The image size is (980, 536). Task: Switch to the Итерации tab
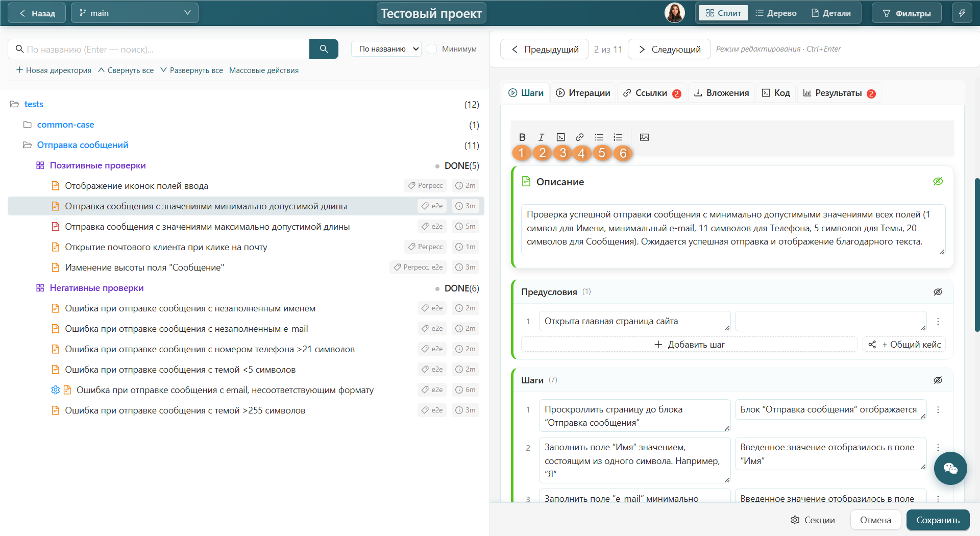pyautogui.click(x=583, y=93)
